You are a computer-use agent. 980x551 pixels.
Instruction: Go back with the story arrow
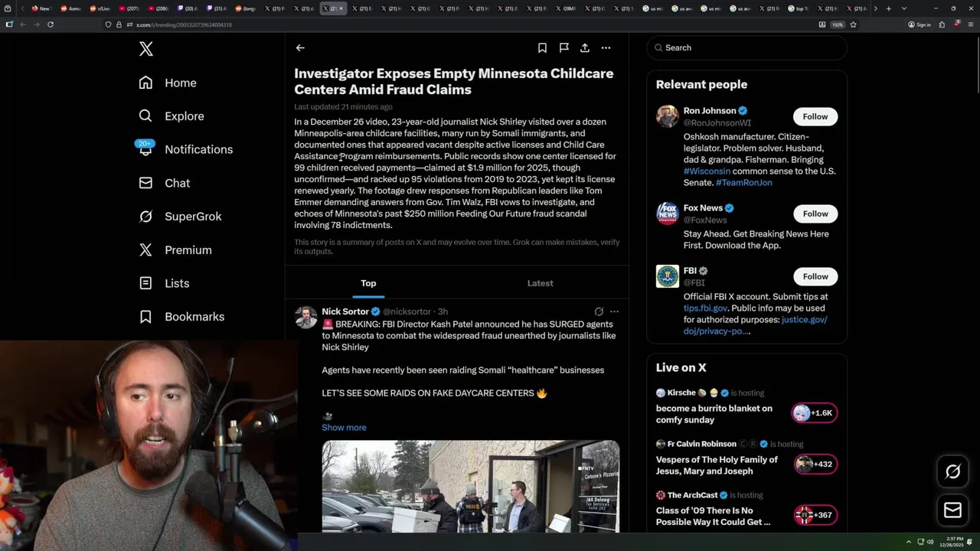point(300,47)
